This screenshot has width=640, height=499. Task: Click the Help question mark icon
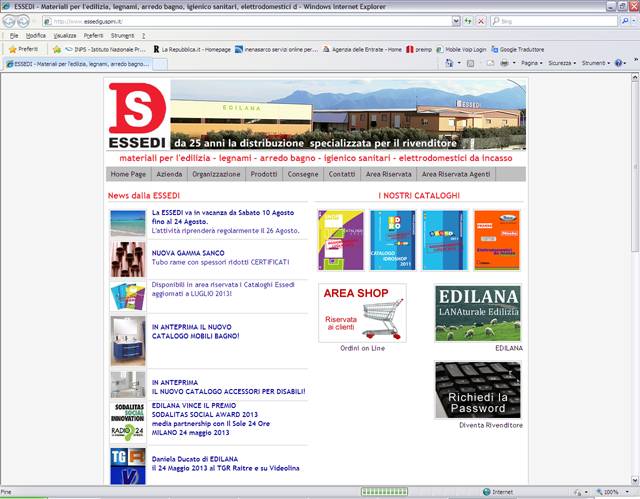(620, 62)
